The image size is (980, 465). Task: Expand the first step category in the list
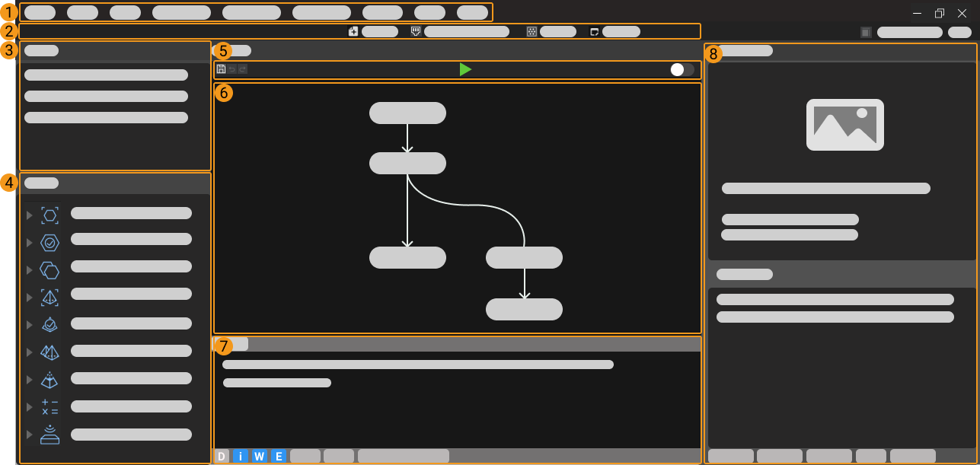click(x=28, y=215)
